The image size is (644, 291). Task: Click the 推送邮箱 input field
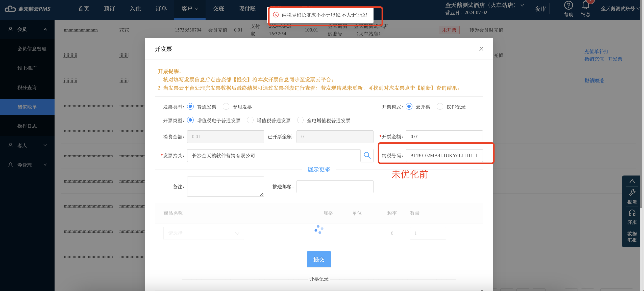coord(335,186)
